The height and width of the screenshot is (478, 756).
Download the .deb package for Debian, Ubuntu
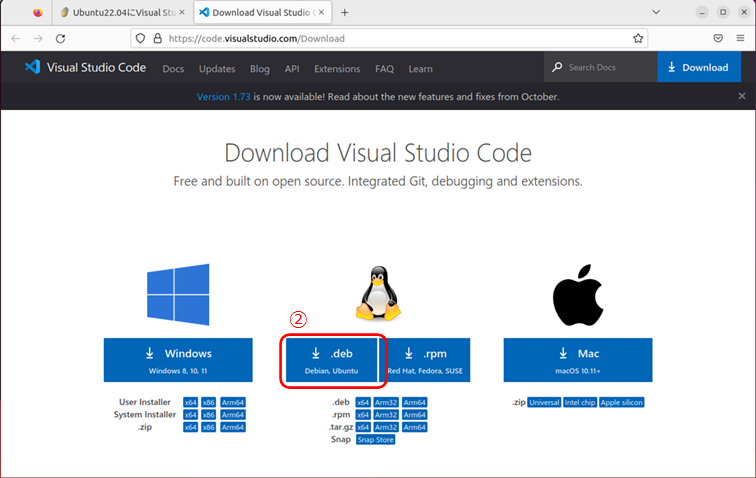tap(331, 361)
